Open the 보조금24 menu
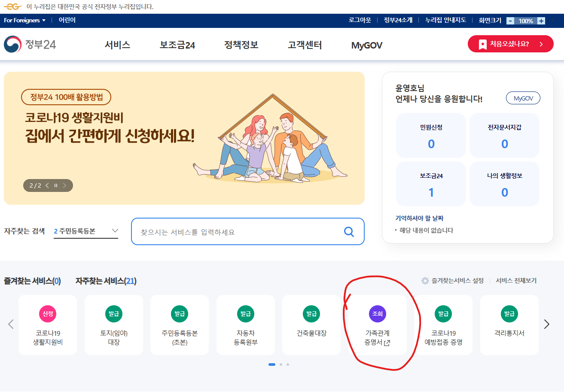 (x=177, y=45)
